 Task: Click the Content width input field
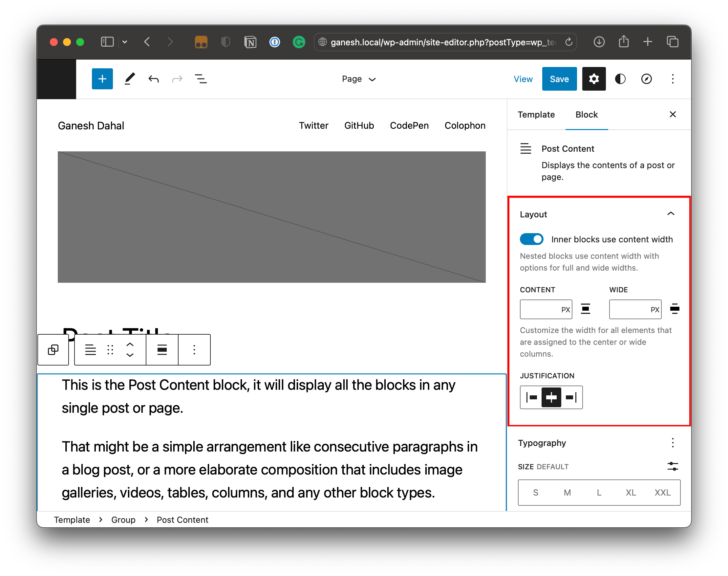(540, 309)
